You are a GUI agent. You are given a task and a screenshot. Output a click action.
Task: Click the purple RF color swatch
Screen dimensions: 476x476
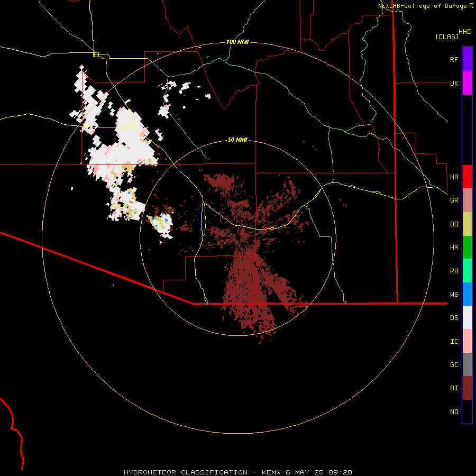(x=467, y=59)
